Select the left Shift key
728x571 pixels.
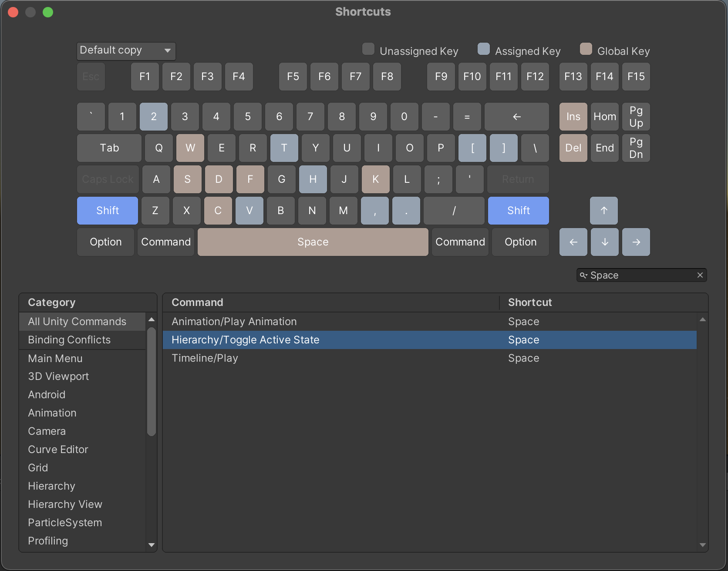click(x=107, y=211)
